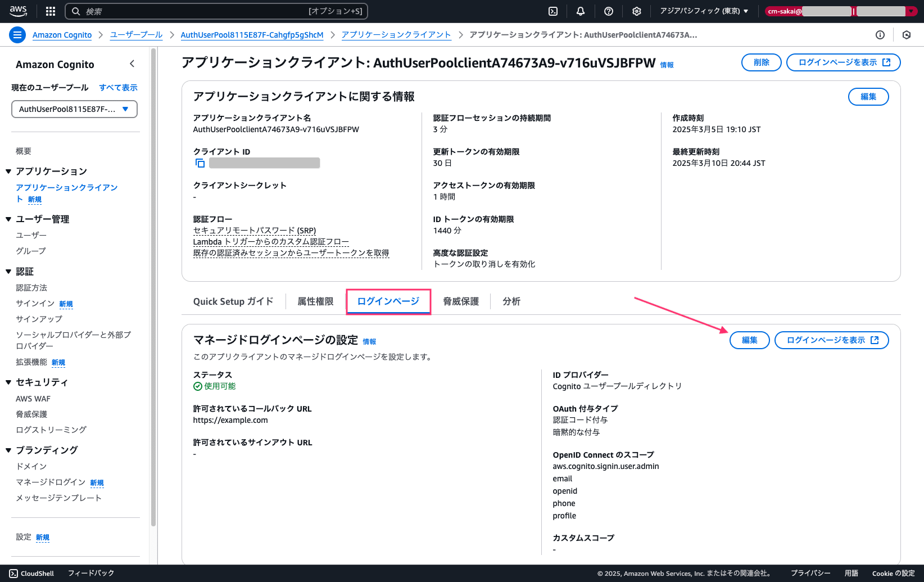Open グループ in the sidebar
The width and height of the screenshot is (924, 582).
point(31,251)
